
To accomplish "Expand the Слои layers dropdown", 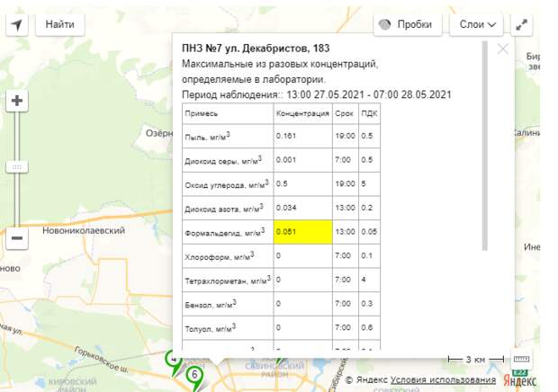I will tap(477, 24).
